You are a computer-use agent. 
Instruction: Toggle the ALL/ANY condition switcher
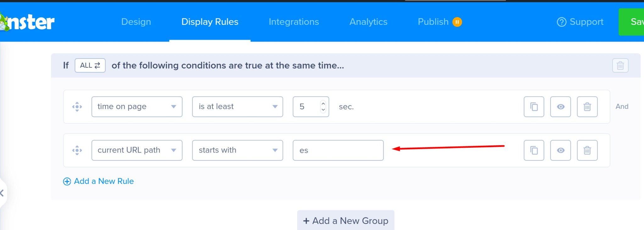[x=90, y=65]
